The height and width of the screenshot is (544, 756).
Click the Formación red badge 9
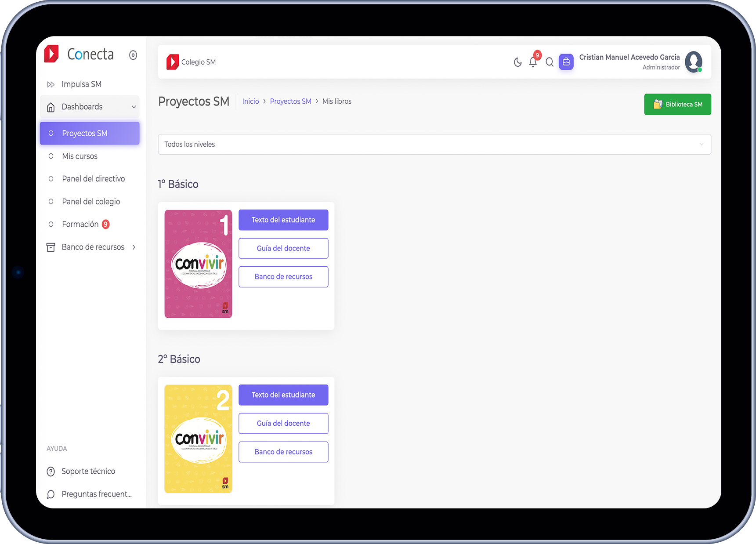tap(105, 224)
